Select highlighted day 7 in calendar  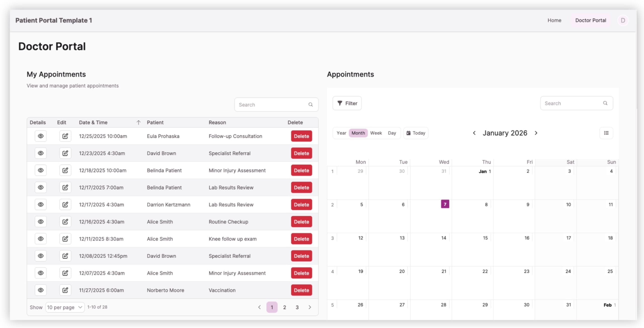pos(445,204)
